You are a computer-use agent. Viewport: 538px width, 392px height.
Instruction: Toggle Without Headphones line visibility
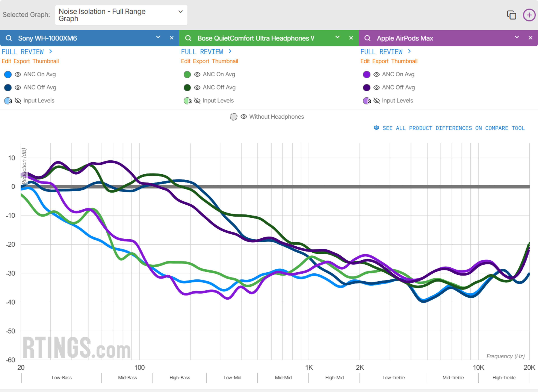click(x=244, y=116)
